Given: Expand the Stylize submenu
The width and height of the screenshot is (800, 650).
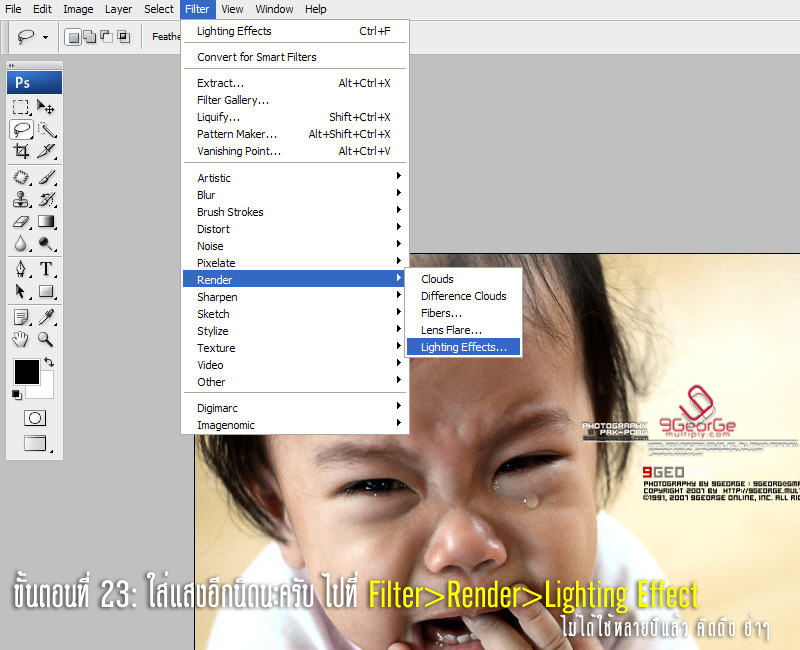Looking at the screenshot, I should point(295,331).
